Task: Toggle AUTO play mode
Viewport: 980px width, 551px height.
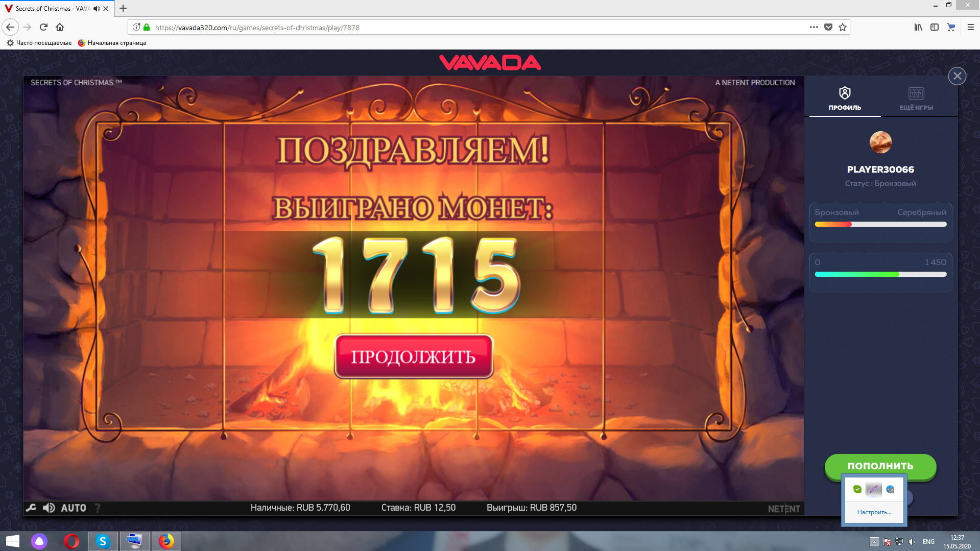Action: 74,508
